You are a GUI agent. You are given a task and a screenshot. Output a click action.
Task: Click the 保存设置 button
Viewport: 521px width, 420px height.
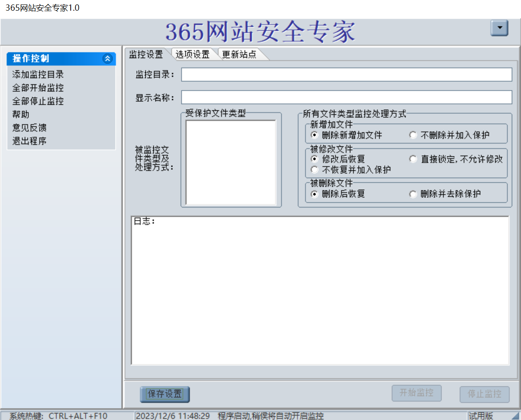coord(165,394)
